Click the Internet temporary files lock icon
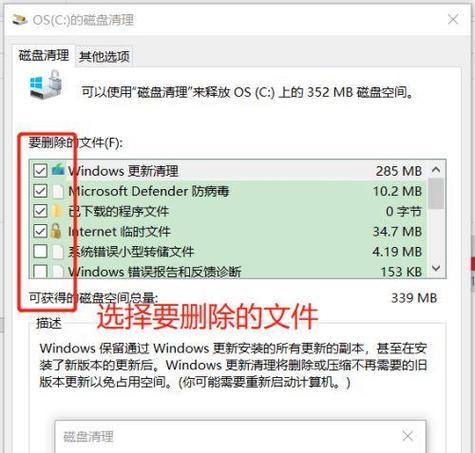 pos(56,231)
